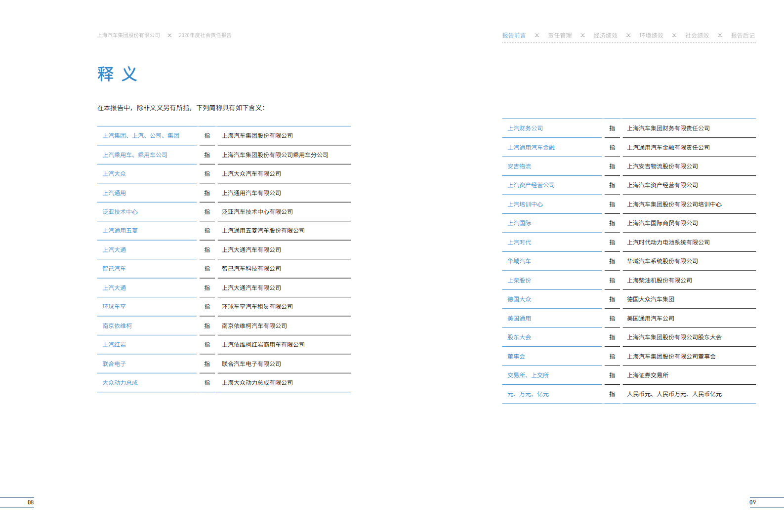
Task: Click definition 南京依维柯汽车有限公司
Action: tap(254, 326)
